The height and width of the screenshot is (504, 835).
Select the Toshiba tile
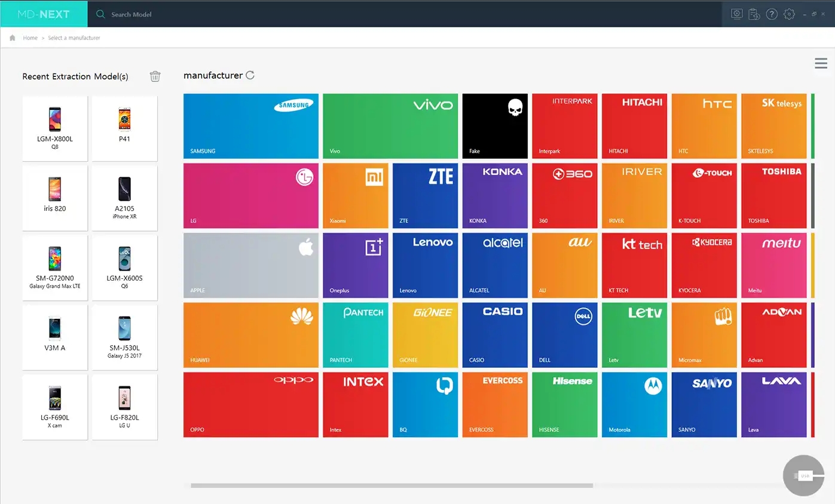[774, 196]
